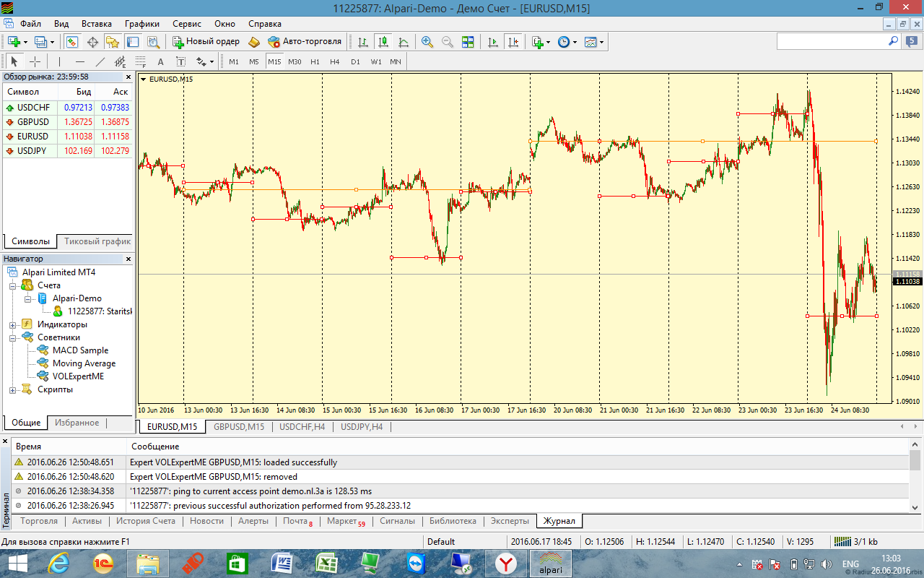Select the equidistant channel tool

(x=120, y=61)
